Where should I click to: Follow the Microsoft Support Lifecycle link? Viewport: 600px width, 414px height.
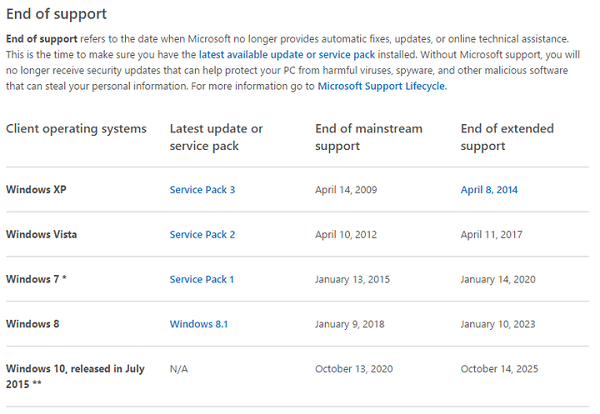[382, 87]
